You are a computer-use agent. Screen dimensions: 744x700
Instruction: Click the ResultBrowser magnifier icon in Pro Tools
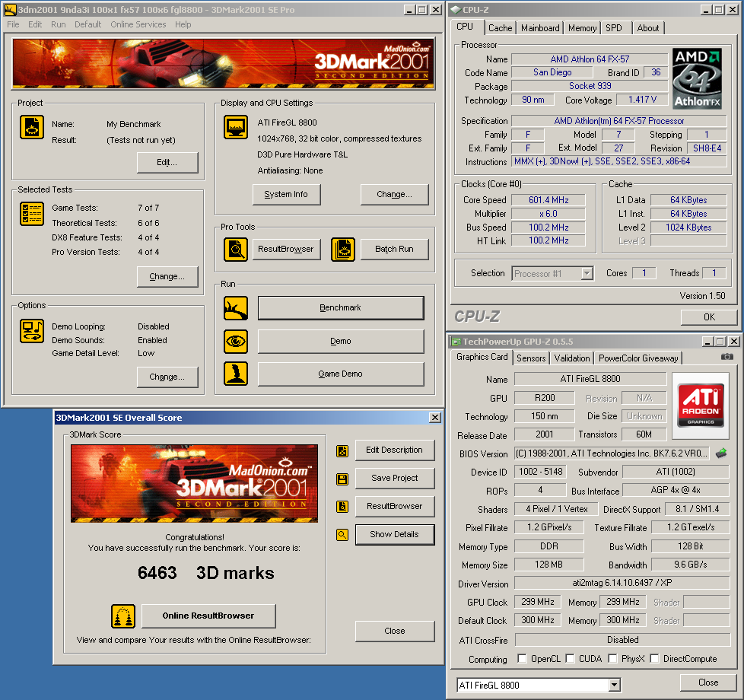235,249
